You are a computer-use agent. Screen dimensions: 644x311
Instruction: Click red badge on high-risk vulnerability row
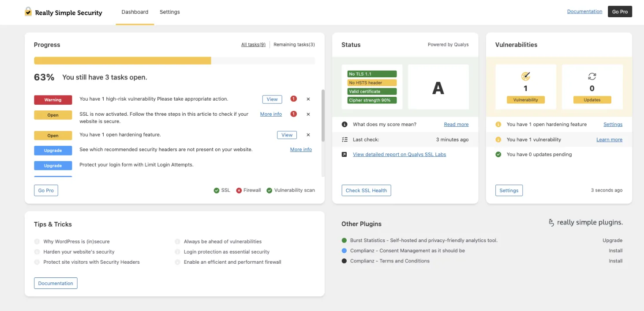(293, 99)
